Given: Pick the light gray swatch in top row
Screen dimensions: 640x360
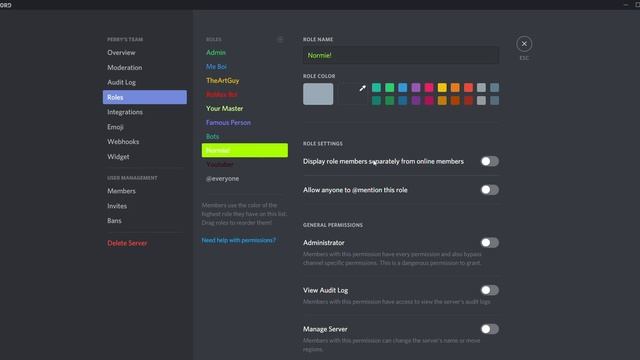Looking at the screenshot, I should click(481, 87).
